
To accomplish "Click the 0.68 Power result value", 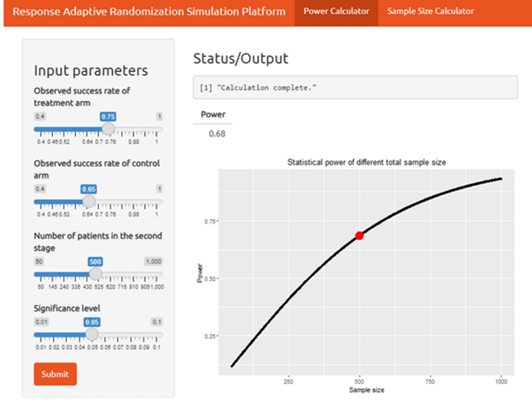I will [x=217, y=134].
